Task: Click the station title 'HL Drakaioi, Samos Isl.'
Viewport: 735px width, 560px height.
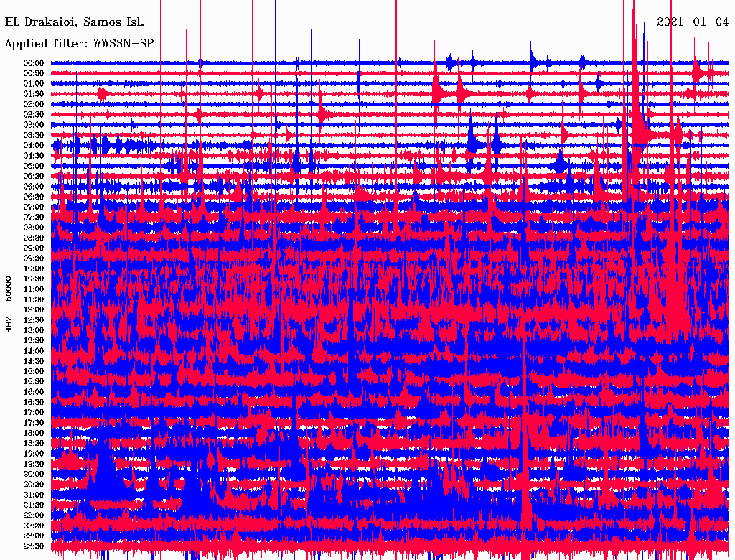Action: pyautogui.click(x=75, y=22)
